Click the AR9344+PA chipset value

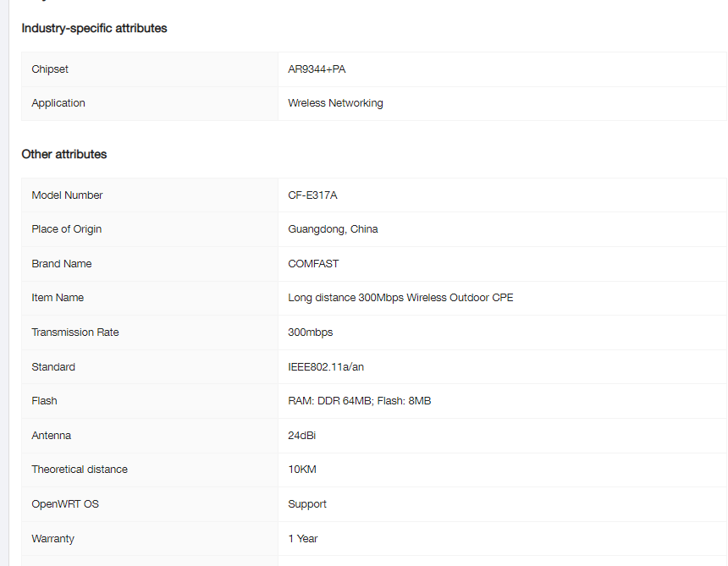click(317, 69)
